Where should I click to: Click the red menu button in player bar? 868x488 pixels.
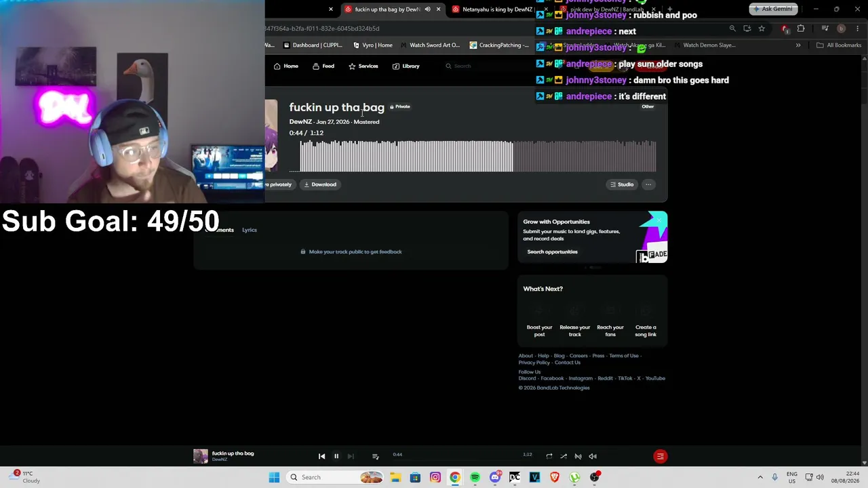(660, 456)
